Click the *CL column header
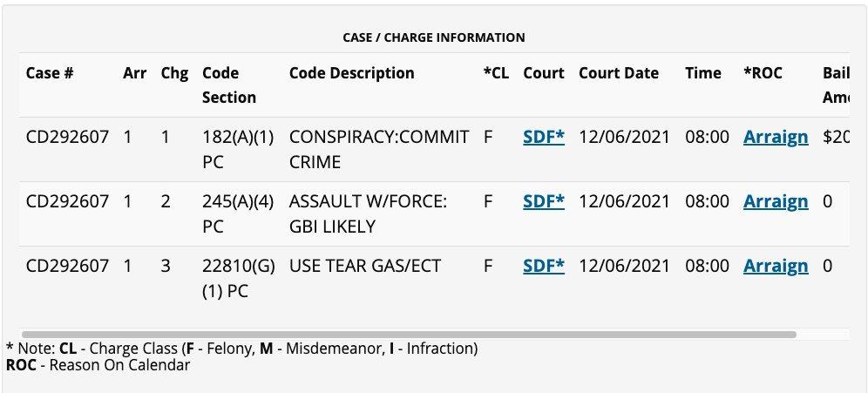868x393 pixels. coord(495,73)
